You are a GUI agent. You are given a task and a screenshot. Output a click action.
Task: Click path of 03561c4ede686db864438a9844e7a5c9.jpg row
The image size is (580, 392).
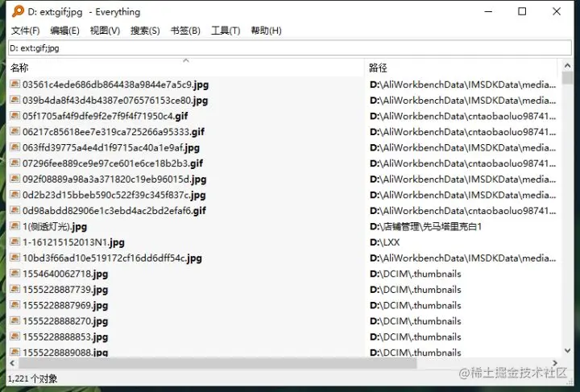click(x=462, y=85)
